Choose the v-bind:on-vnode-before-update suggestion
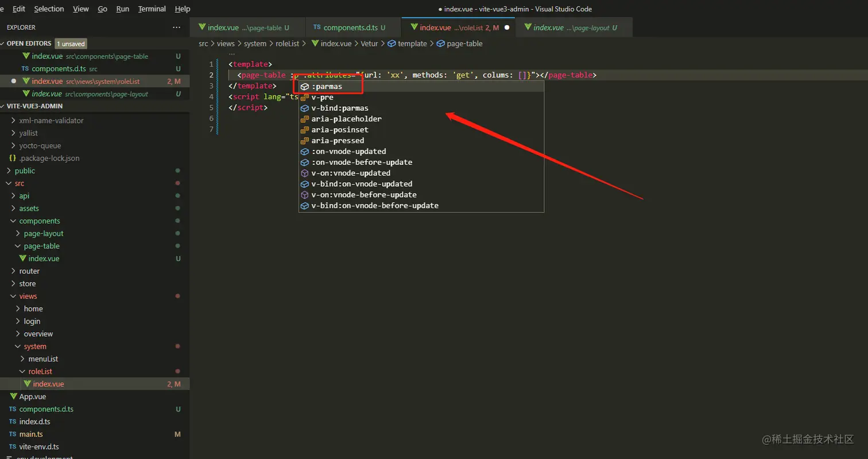 [x=421, y=206]
